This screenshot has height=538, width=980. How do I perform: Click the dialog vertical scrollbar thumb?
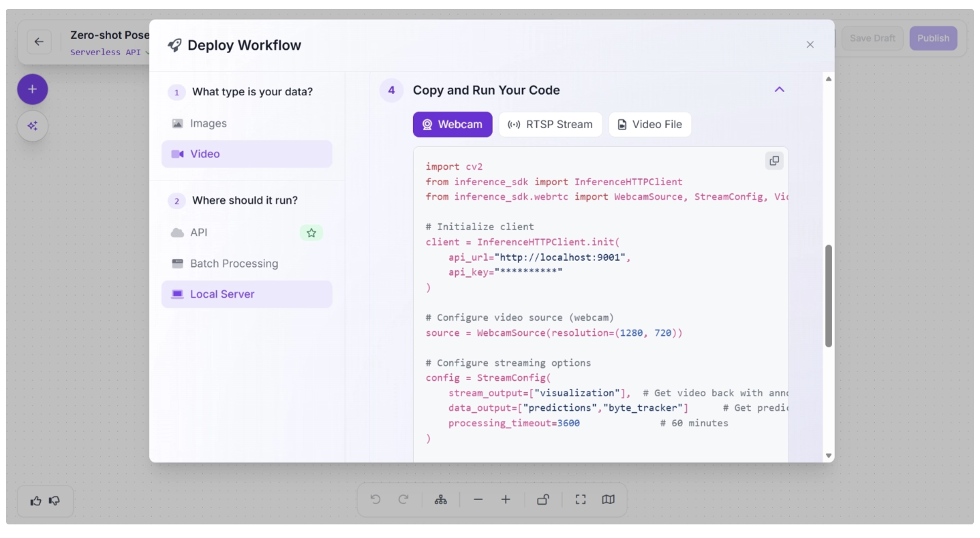pyautogui.click(x=829, y=296)
